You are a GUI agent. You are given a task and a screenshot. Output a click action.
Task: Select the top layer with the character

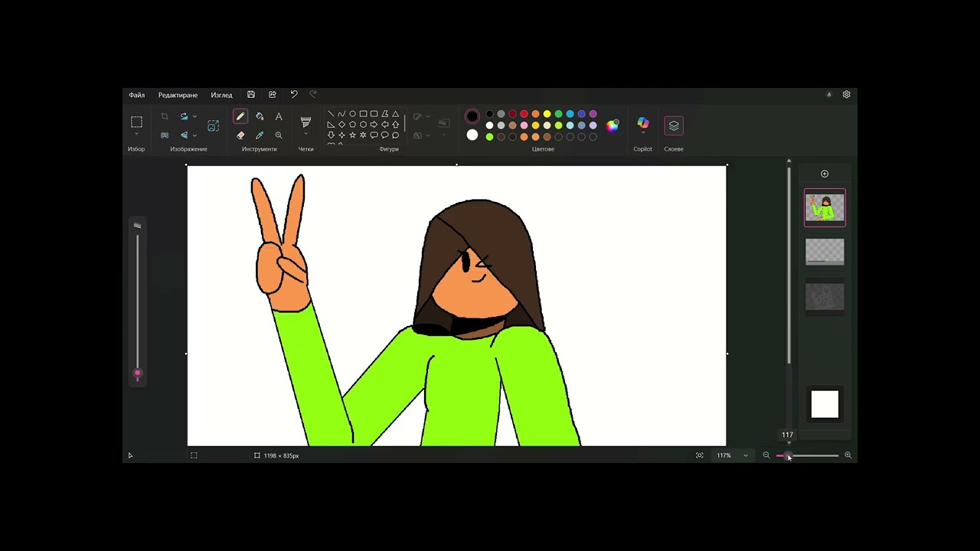pyautogui.click(x=825, y=207)
